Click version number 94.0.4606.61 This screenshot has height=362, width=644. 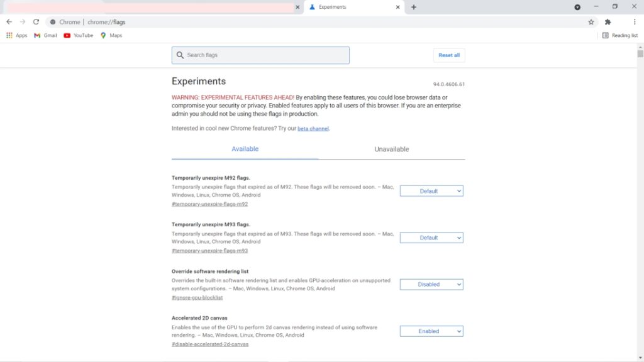[x=449, y=84]
